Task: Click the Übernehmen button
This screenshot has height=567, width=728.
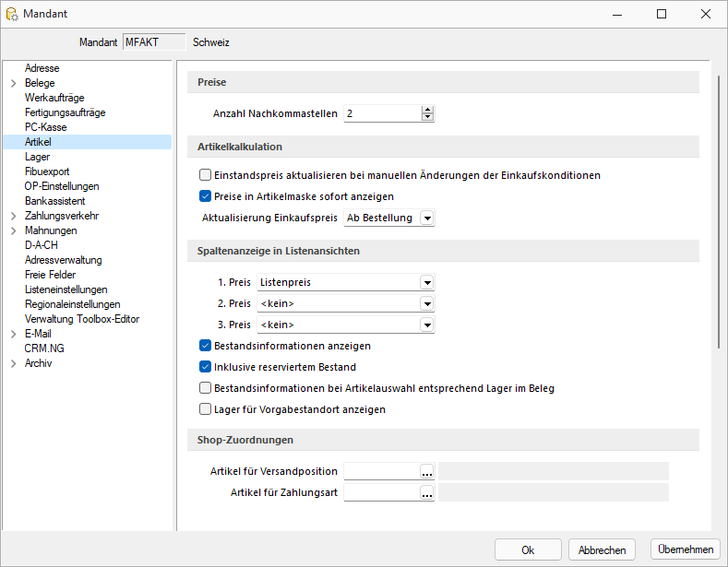Action: (686, 549)
